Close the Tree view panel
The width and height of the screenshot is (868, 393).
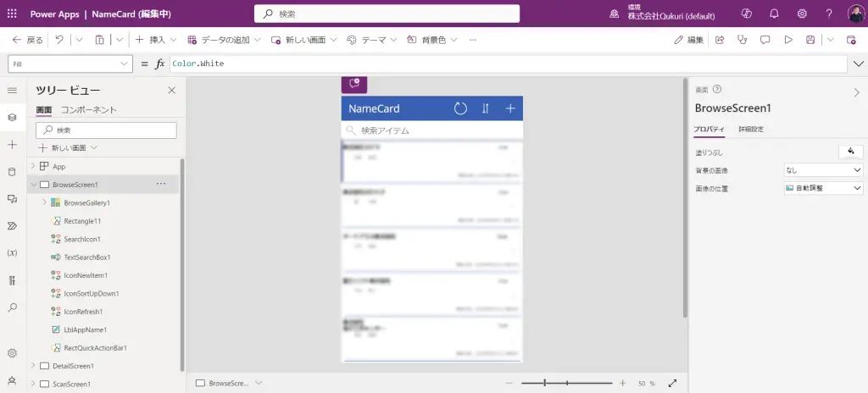[171, 91]
